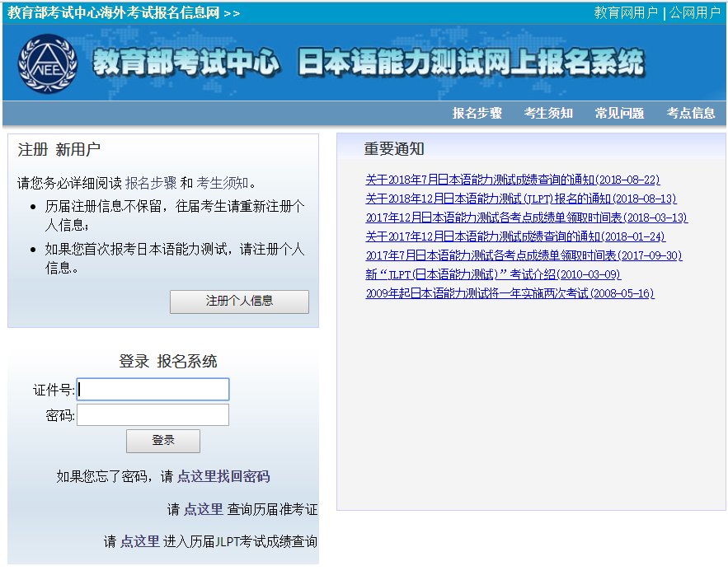Click the 注册个人信息 registration button

pos(239,302)
